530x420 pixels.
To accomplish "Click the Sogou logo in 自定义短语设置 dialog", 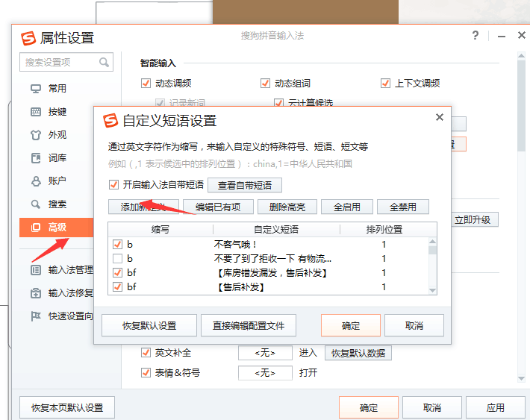I will click(110, 121).
